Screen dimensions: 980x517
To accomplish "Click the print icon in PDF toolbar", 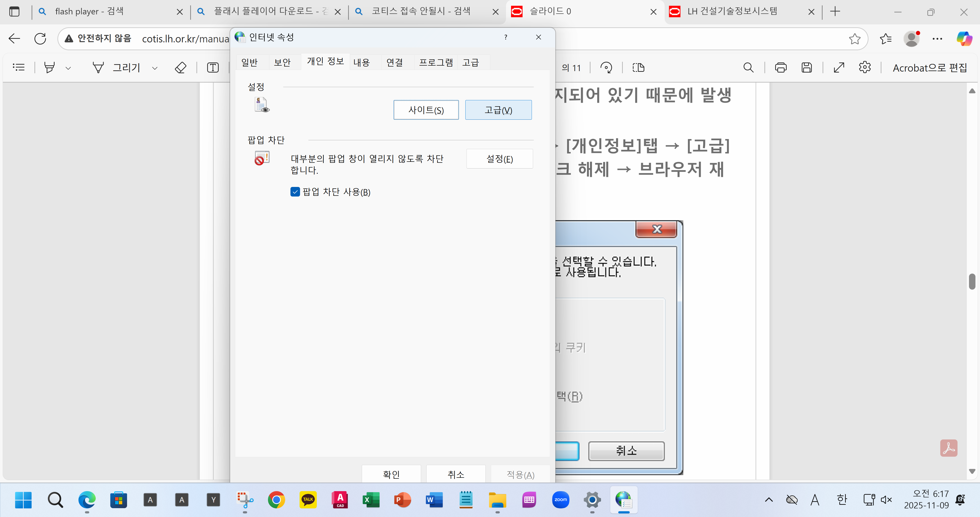I will point(781,68).
